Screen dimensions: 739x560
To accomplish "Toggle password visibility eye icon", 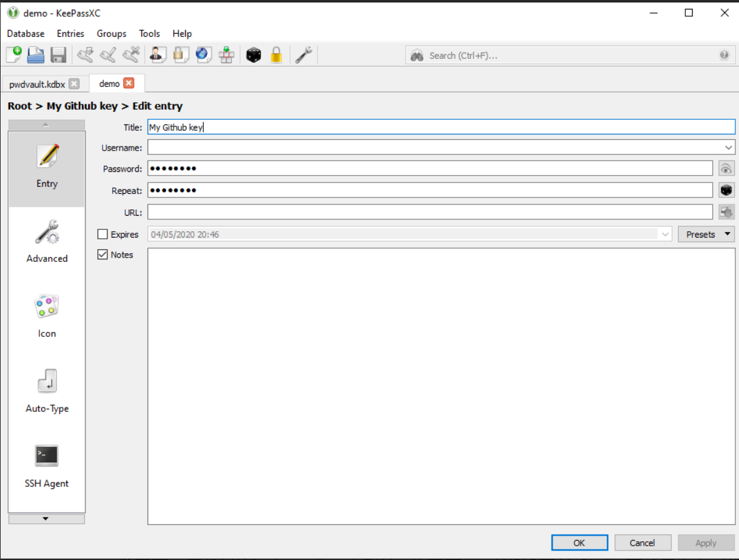I will point(726,169).
